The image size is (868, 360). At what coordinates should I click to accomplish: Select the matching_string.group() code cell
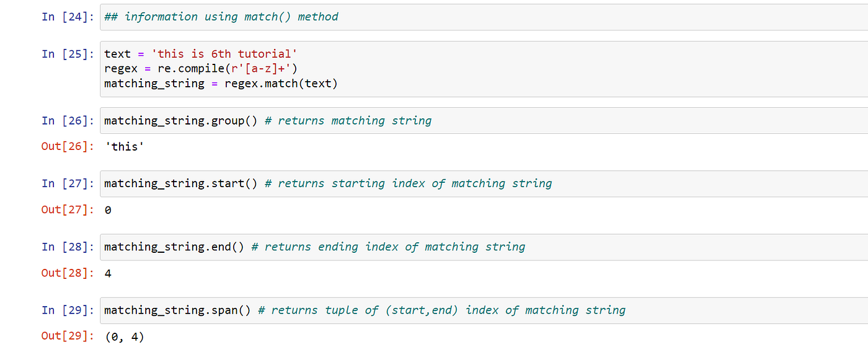coord(268,121)
